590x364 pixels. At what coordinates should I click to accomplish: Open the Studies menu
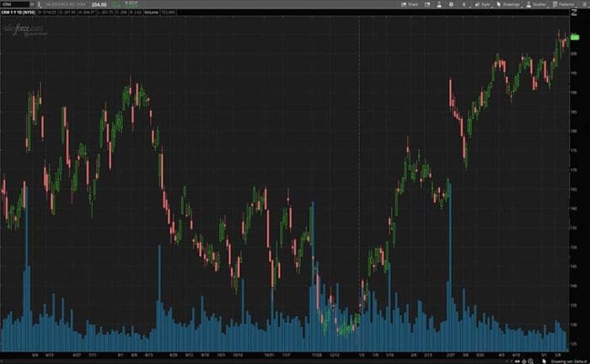click(x=536, y=4)
